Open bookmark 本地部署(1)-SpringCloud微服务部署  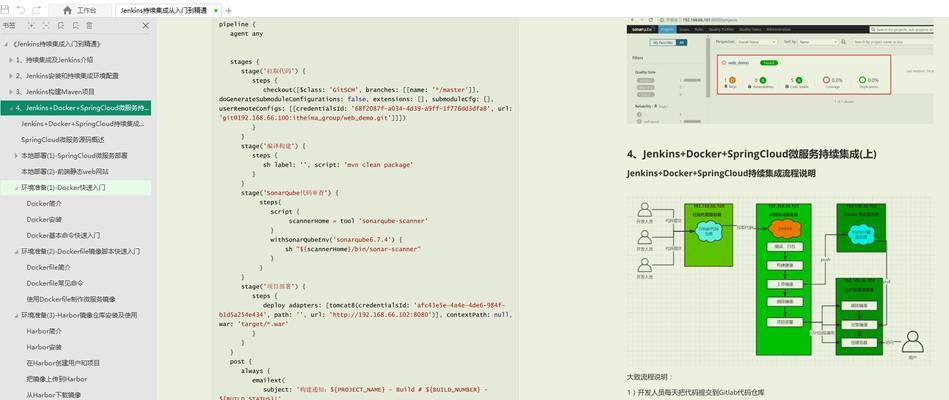click(x=74, y=156)
